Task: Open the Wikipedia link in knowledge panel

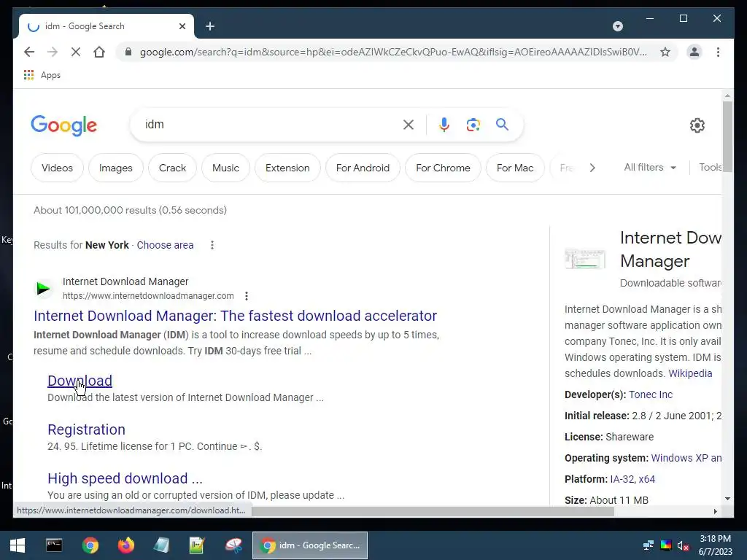Action: point(690,373)
